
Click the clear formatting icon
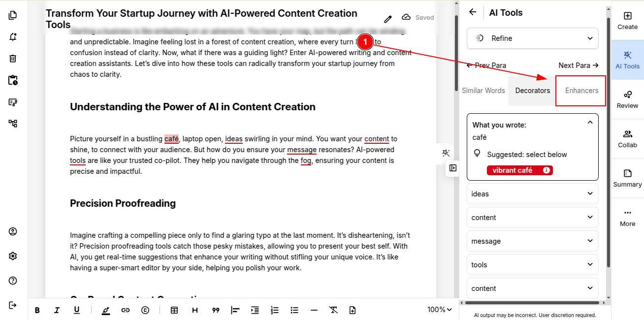coord(333,310)
